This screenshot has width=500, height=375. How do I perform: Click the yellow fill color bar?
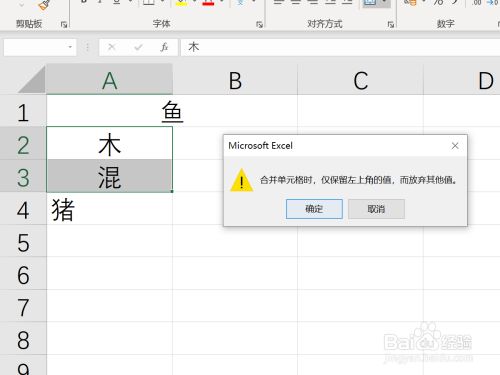click(x=181, y=3)
